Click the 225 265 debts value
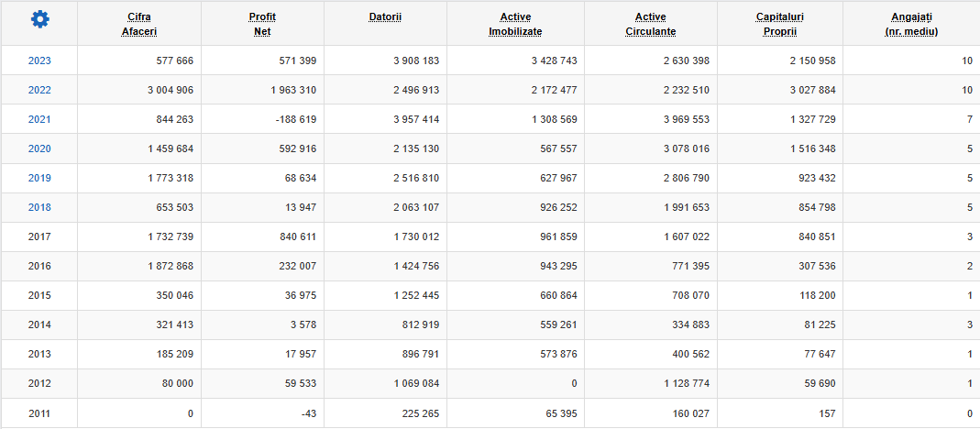 point(421,413)
